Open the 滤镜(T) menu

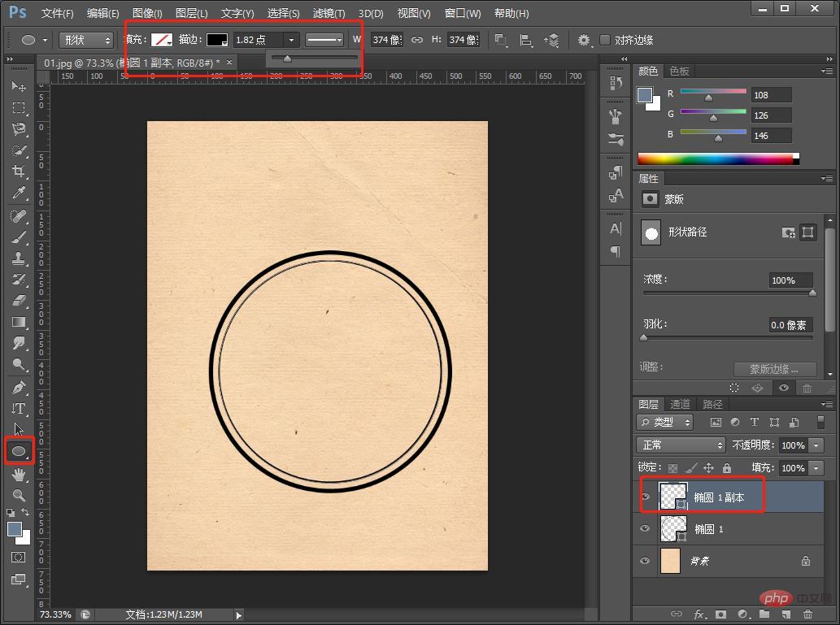(329, 14)
